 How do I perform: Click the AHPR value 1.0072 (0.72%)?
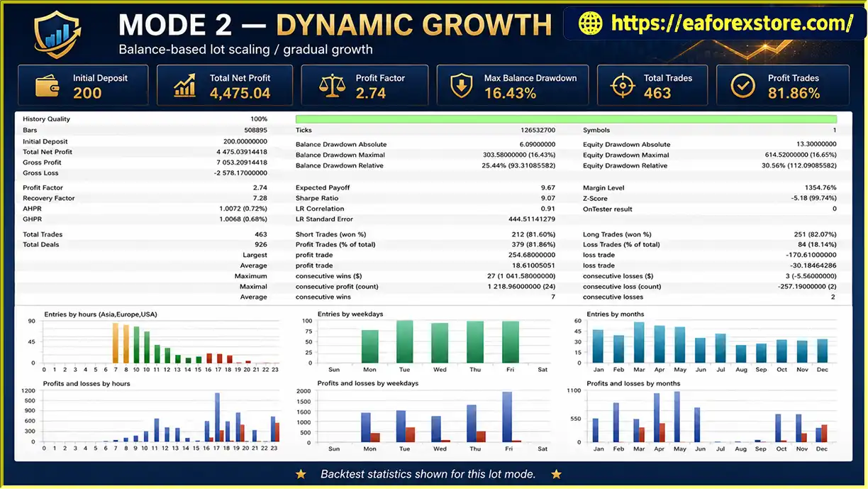pyautogui.click(x=243, y=209)
